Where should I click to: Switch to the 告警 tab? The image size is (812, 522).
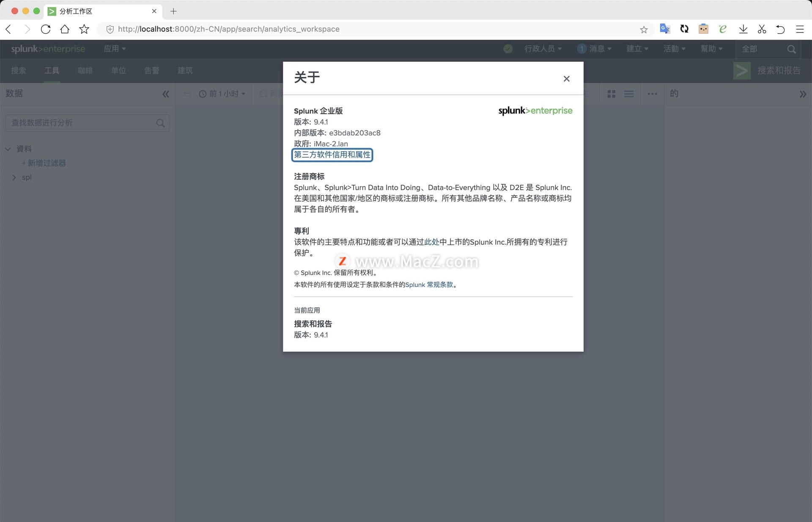pos(151,71)
